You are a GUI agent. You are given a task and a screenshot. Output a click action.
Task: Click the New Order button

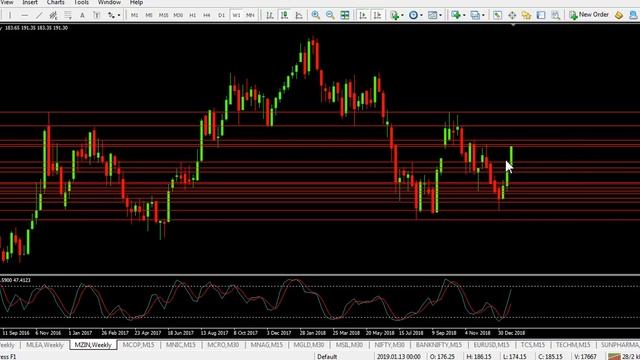tap(589, 15)
